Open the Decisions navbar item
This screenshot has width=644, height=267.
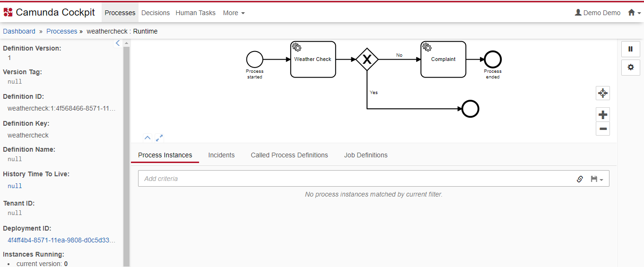(156, 13)
